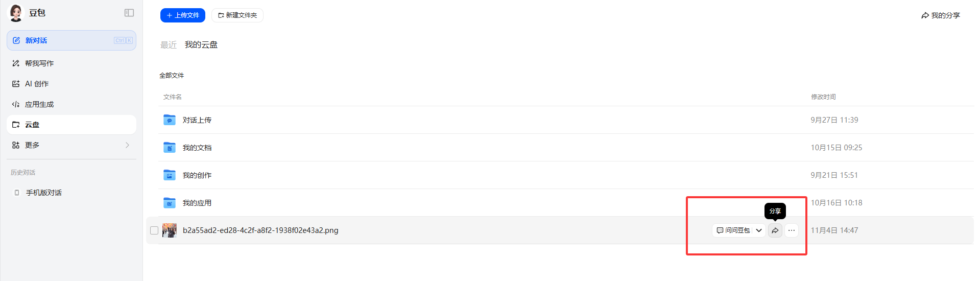The image size is (980, 281).
Task: Open the 我的应用 folder icon
Action: coord(170,203)
